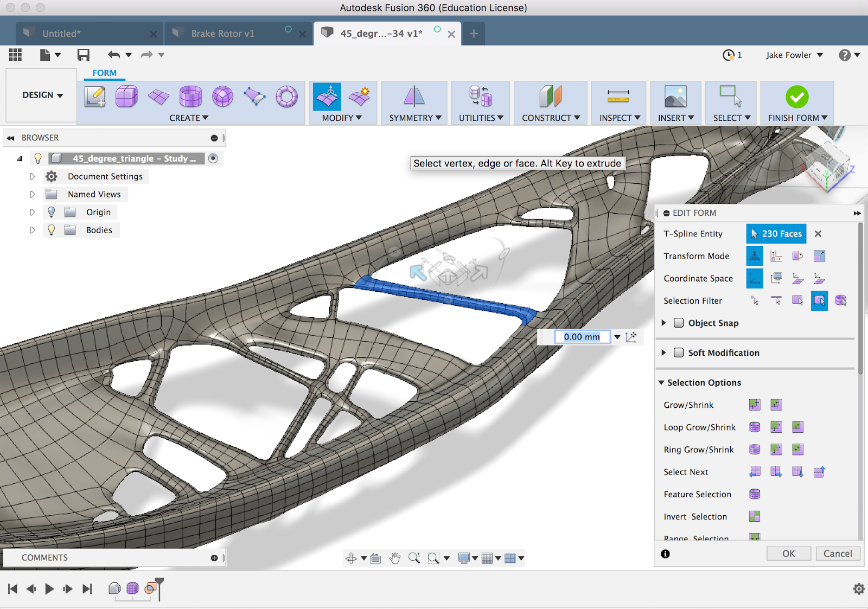Open the SYMMETRY menu
The image size is (868, 609).
(x=415, y=118)
